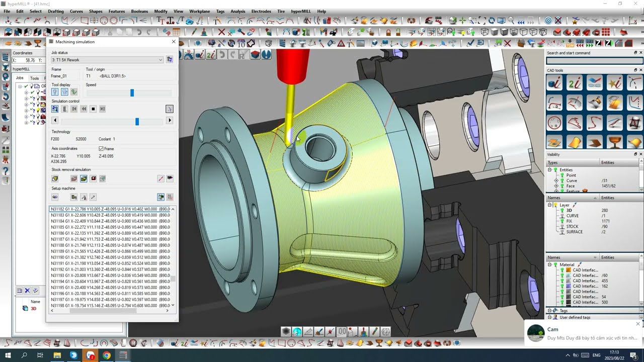Click the camera icon in Stock removal simulation

click(170, 178)
